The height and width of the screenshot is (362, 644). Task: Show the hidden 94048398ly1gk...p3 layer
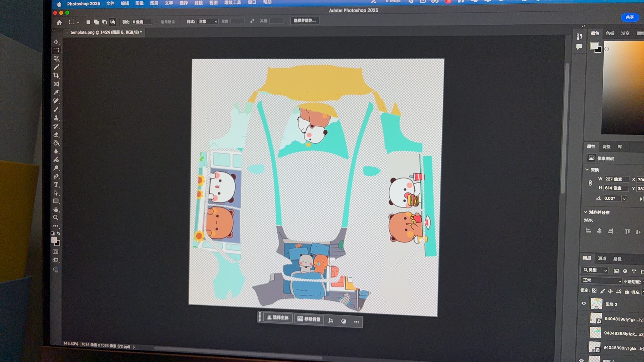point(583,333)
